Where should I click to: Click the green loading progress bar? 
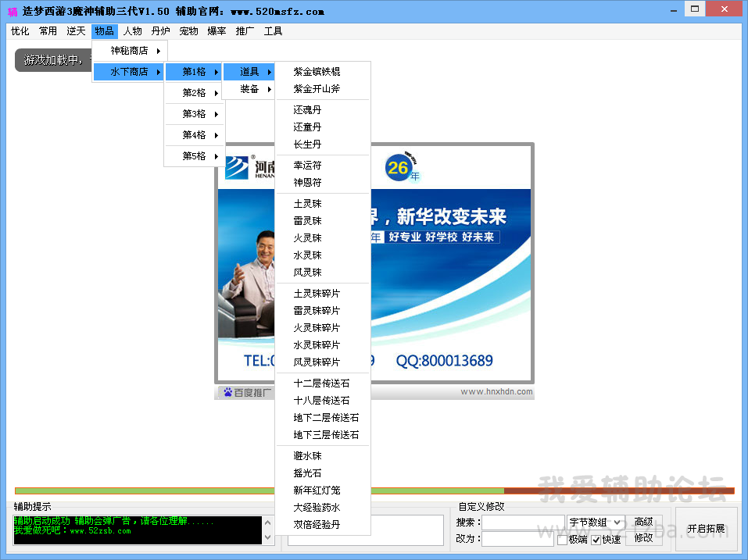point(258,491)
